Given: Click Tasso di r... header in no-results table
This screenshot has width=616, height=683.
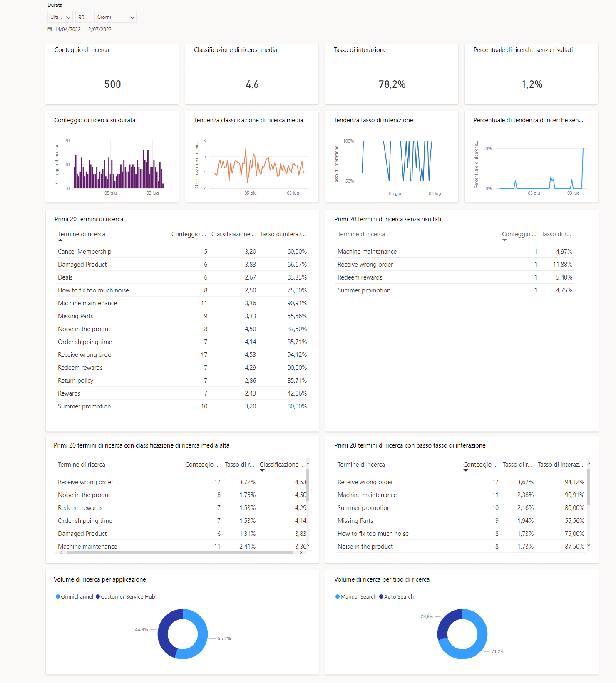Looking at the screenshot, I should (x=556, y=234).
